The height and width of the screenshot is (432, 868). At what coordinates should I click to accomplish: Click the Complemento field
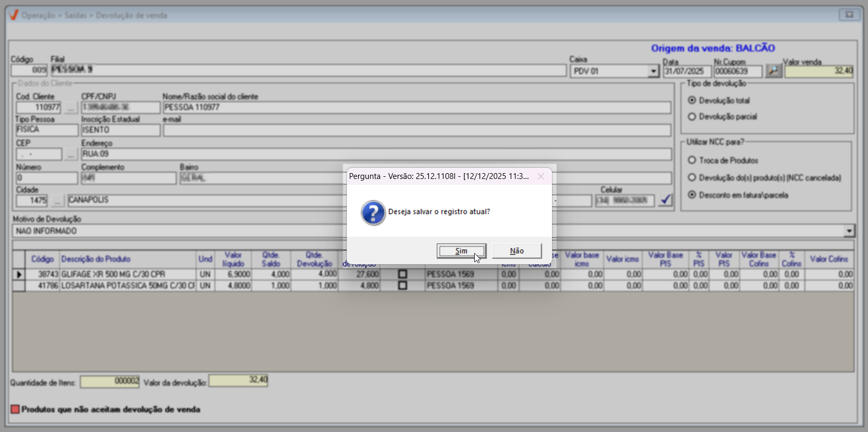tap(128, 178)
